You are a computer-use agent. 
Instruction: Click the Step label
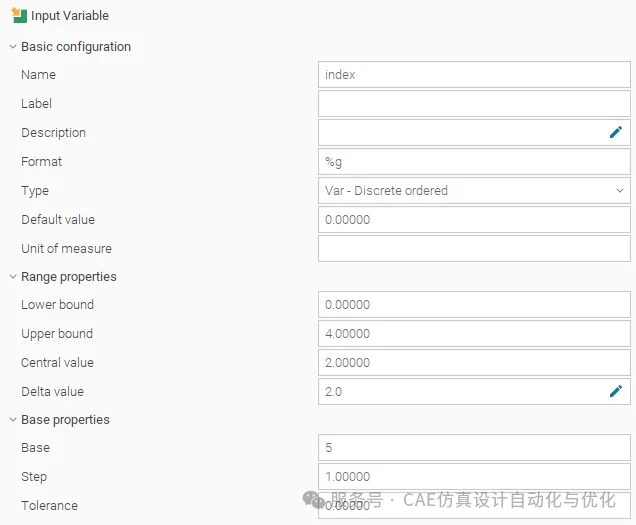click(x=34, y=477)
